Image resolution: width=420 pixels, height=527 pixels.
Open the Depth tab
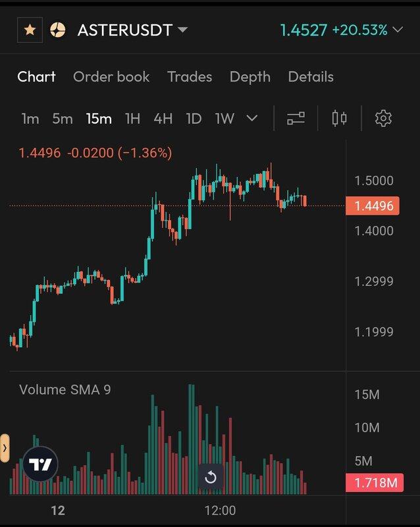[250, 76]
